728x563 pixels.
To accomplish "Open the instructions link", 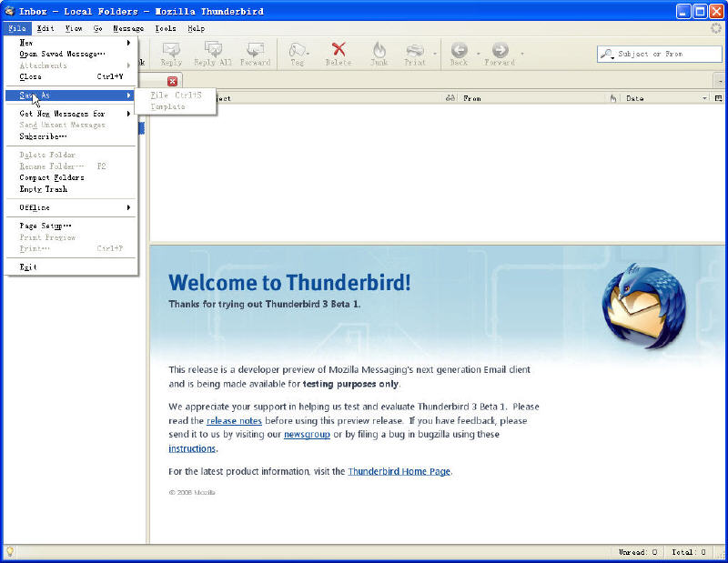I will point(192,448).
